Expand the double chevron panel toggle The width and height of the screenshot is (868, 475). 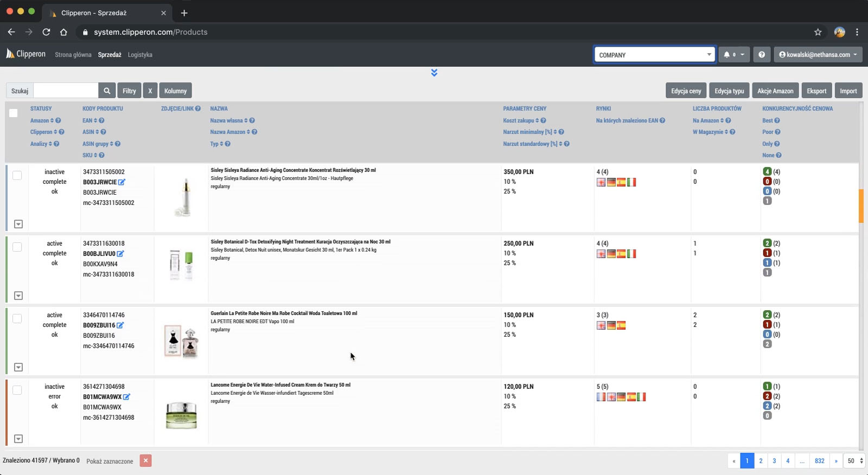[434, 73]
